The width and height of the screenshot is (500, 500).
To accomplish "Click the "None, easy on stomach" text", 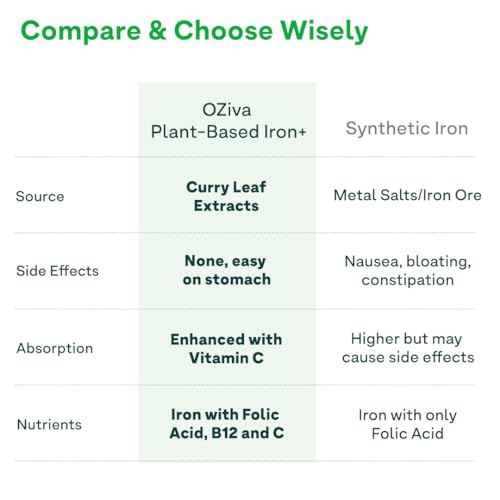I will [x=226, y=270].
